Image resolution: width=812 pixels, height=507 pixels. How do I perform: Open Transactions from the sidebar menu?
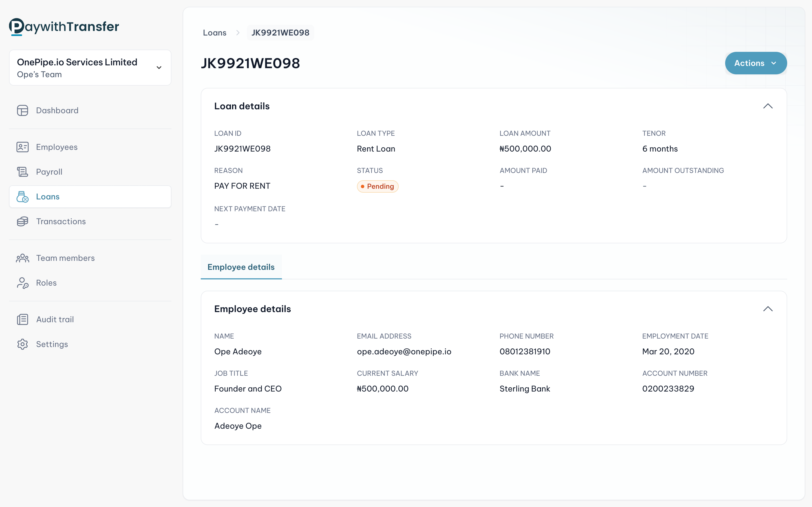61,221
